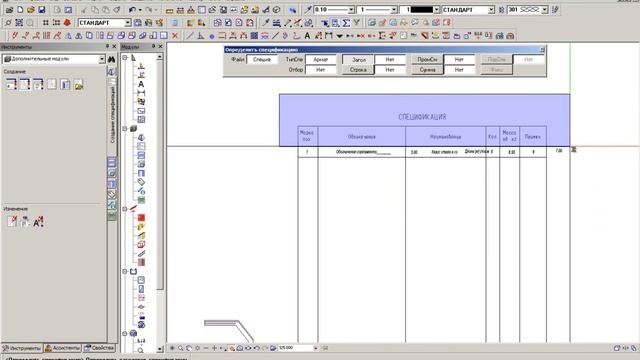Click the binoculars search icon in the Инструменты panel

(111, 59)
